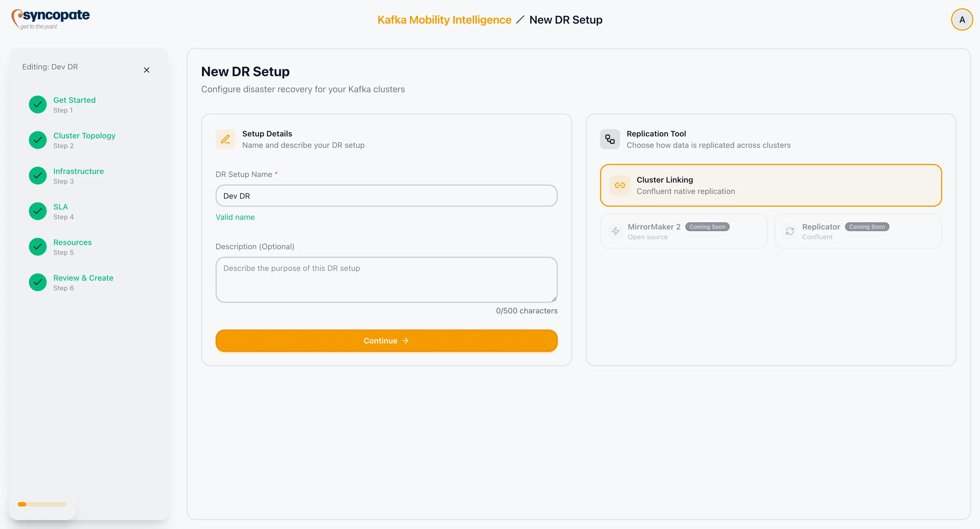The image size is (980, 529).
Task: Click the Infrastructure green checkmark icon
Action: pos(38,175)
